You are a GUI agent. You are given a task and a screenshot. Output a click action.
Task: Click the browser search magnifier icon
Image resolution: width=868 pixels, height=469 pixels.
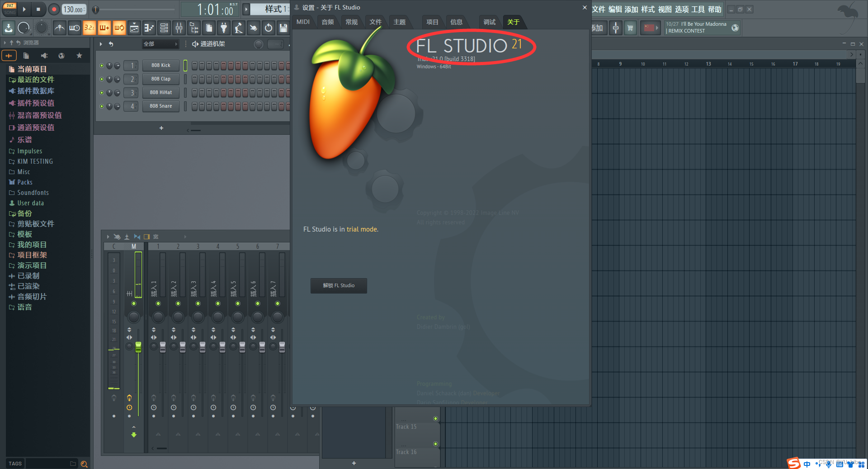point(84,464)
